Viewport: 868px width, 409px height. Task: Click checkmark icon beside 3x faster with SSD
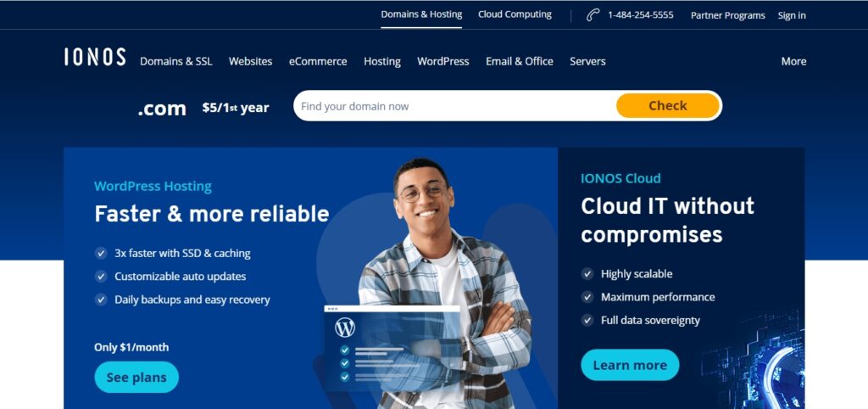(101, 253)
